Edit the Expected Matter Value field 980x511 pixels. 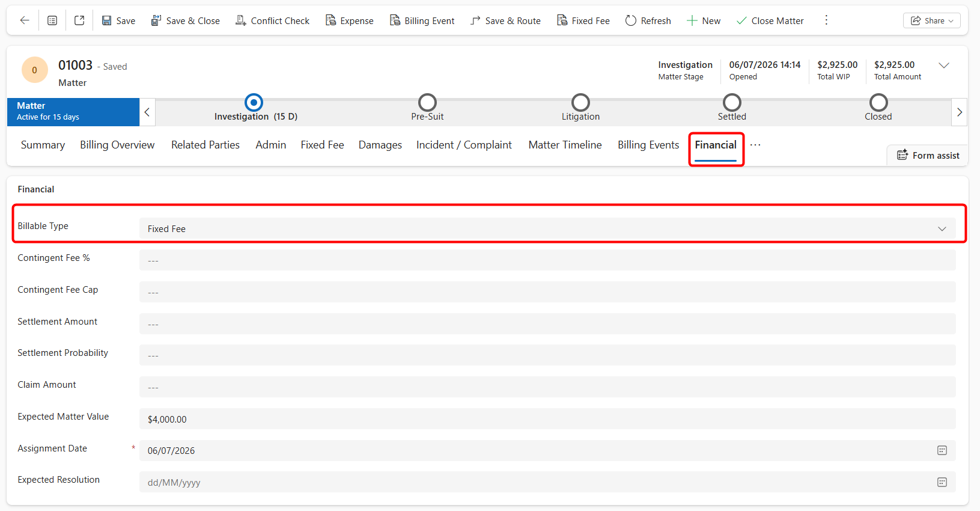click(x=547, y=419)
